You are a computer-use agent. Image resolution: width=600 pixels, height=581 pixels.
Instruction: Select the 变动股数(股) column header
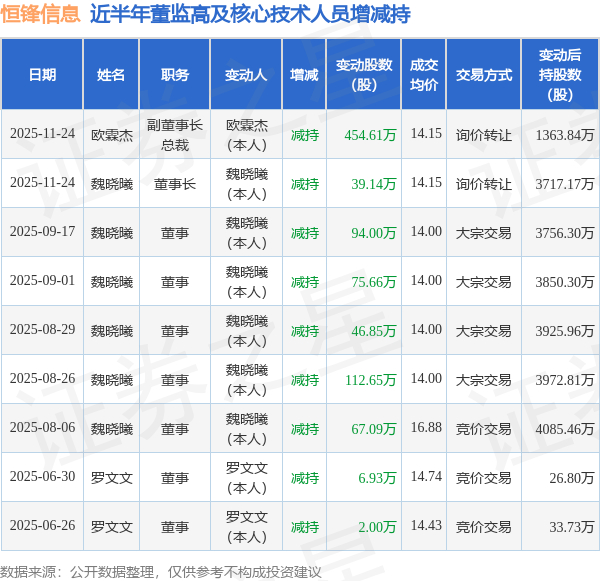tap(364, 75)
